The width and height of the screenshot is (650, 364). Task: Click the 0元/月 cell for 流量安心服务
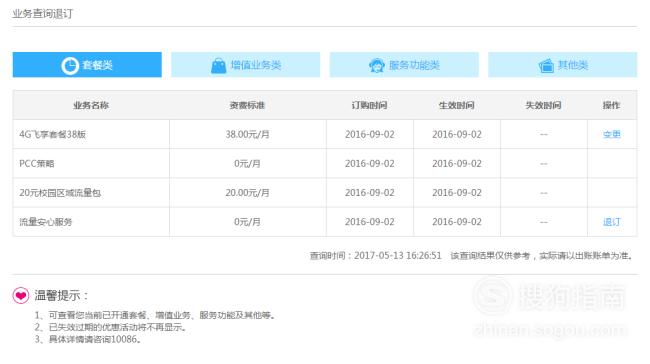click(247, 222)
